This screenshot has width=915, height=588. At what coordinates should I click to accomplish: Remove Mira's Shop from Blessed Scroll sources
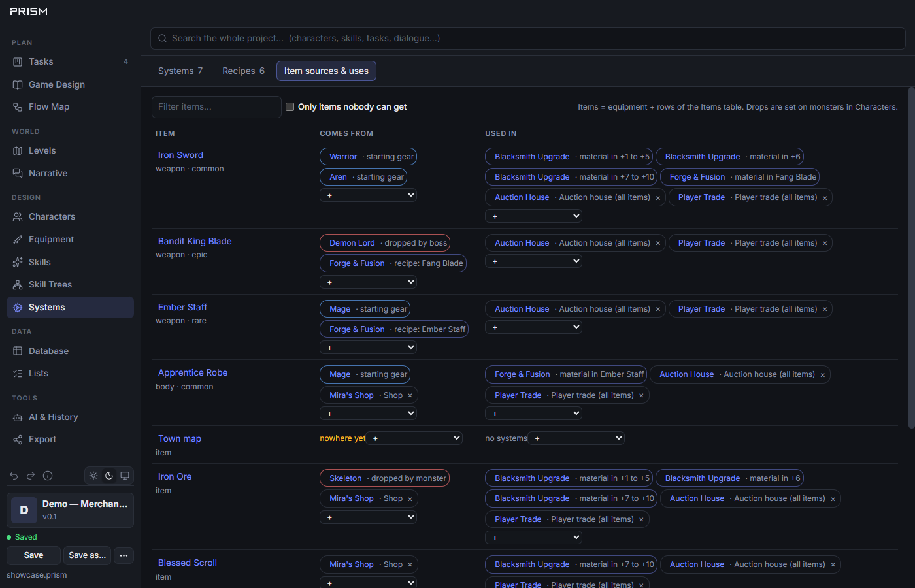[x=410, y=565]
